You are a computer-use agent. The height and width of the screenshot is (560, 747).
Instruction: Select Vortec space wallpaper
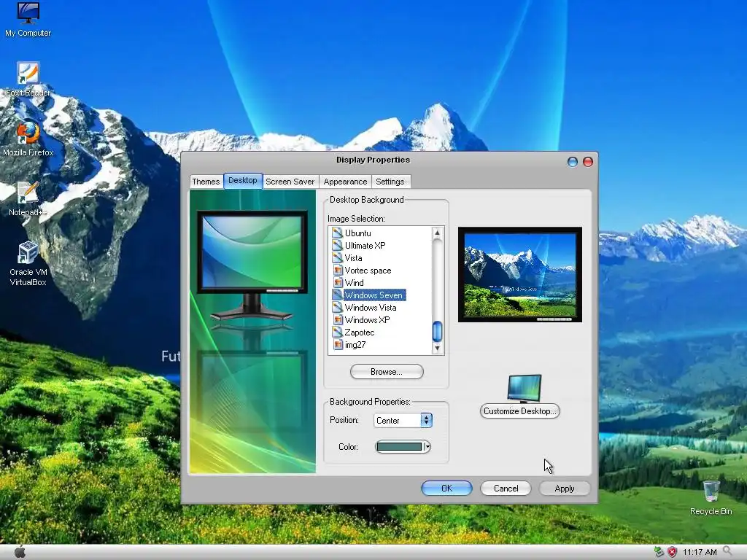point(368,270)
